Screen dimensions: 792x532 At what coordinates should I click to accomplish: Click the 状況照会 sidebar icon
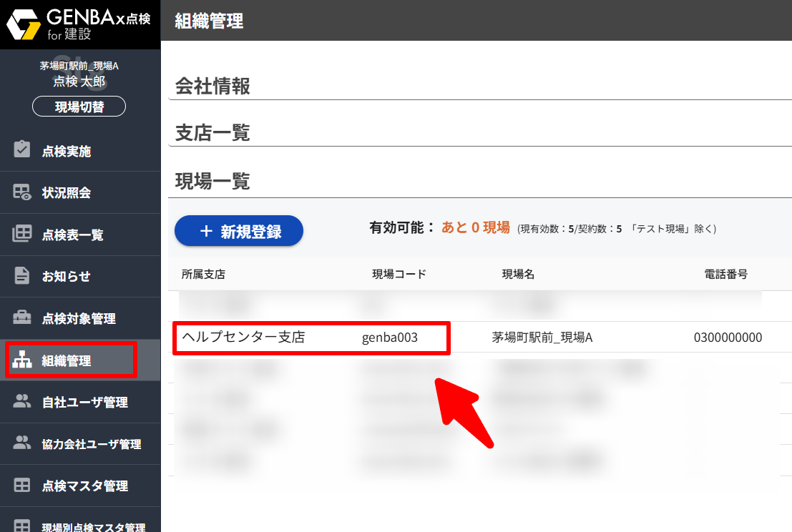(x=22, y=192)
